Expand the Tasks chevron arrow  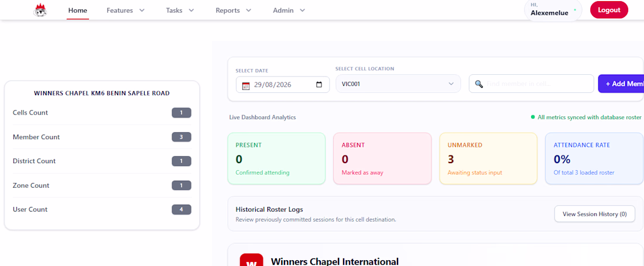(191, 11)
